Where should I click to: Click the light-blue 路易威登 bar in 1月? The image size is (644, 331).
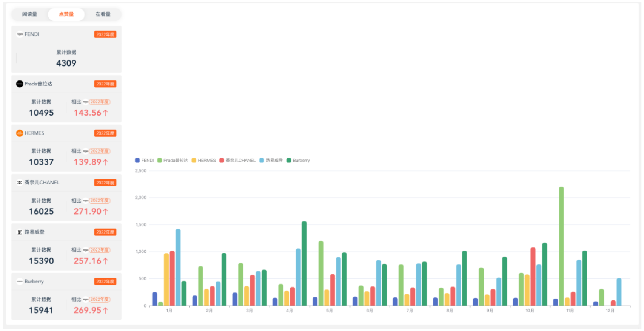pos(178,268)
